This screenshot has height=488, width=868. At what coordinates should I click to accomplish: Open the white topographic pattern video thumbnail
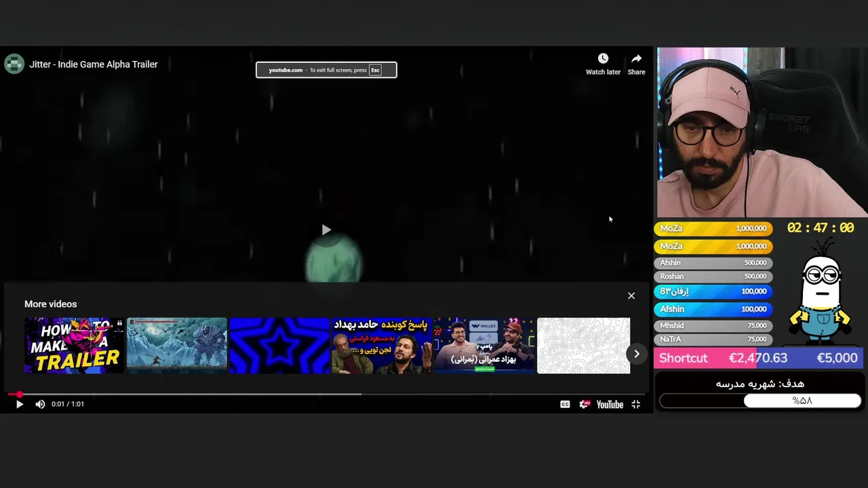coord(583,346)
